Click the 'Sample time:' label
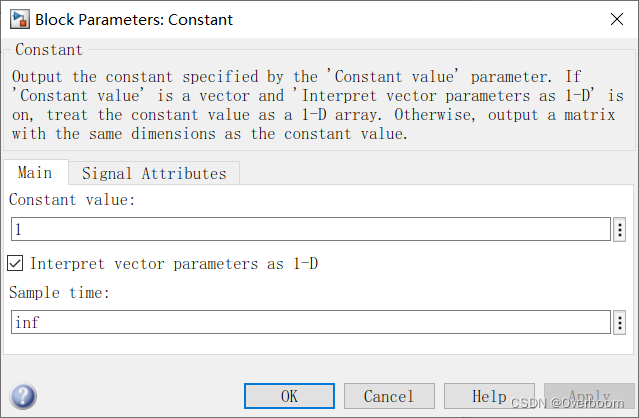Viewport: 639px width, 418px height. coord(59,293)
